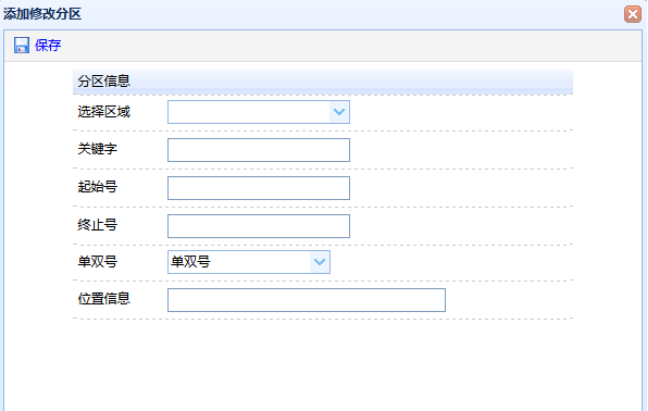Screen dimensions: 648x411
Task: Click the 单双号 combo box selected value
Action: pyautogui.click(x=239, y=262)
